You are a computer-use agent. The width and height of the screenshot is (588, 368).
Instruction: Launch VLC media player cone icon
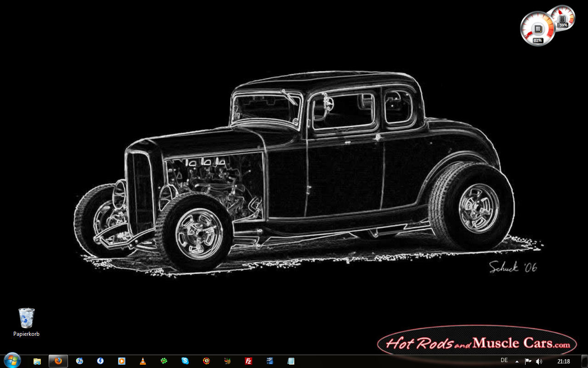tap(143, 361)
